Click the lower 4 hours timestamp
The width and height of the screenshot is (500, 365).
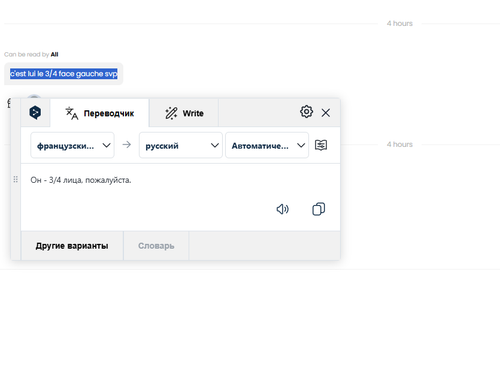pyautogui.click(x=400, y=144)
